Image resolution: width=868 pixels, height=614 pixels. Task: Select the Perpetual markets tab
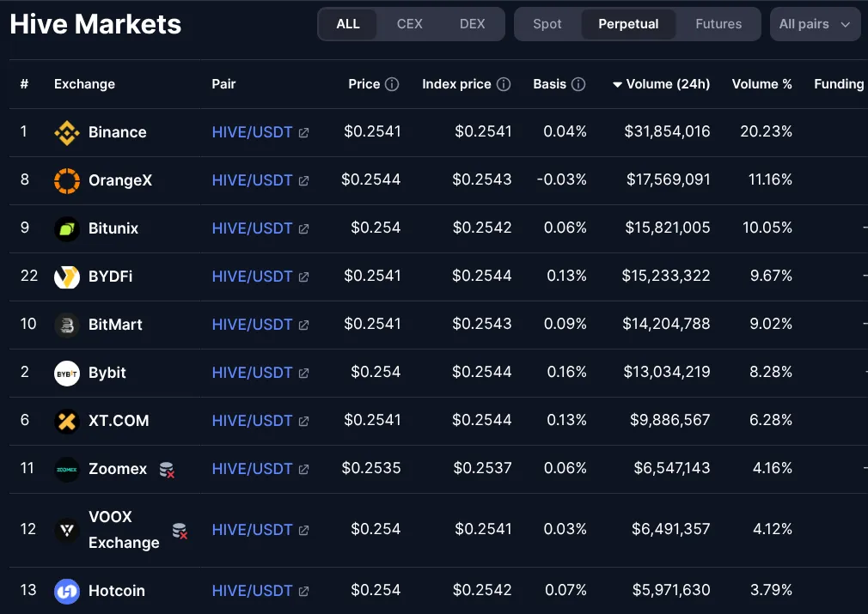[628, 24]
